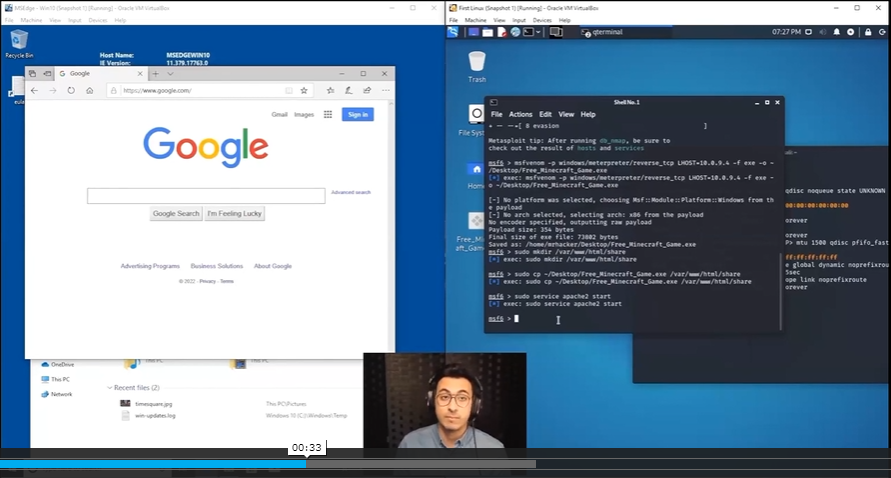Screen dimensions: 891x478
Task: Click the Edge browser refresh icon
Action: 71,91
